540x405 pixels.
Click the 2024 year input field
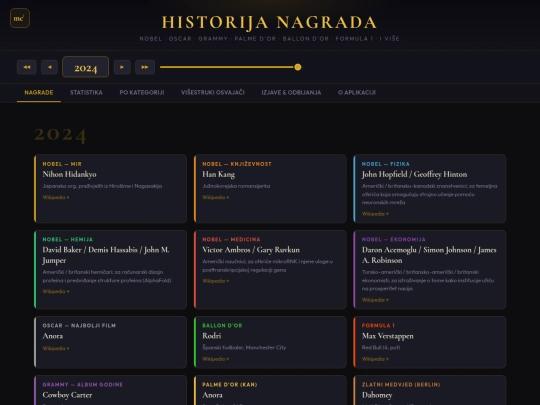pos(85,67)
